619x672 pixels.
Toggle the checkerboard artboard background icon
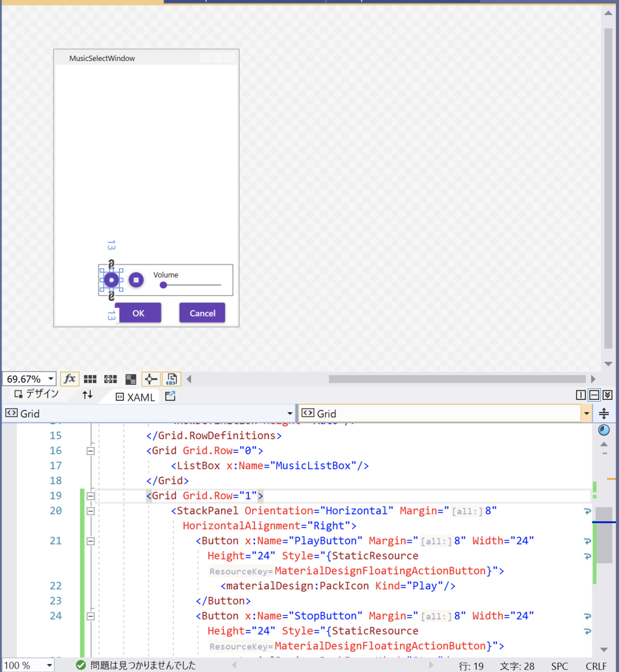[x=131, y=379]
